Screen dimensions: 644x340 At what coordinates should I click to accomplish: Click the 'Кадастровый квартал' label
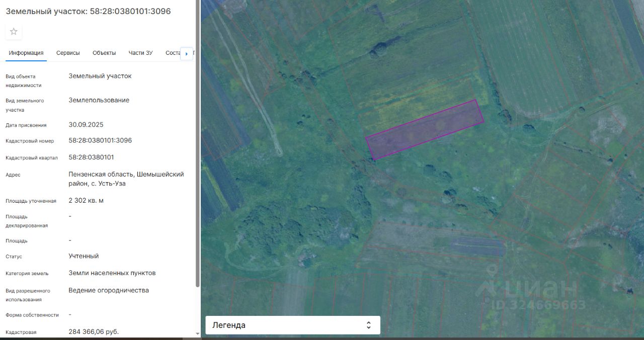coord(32,157)
